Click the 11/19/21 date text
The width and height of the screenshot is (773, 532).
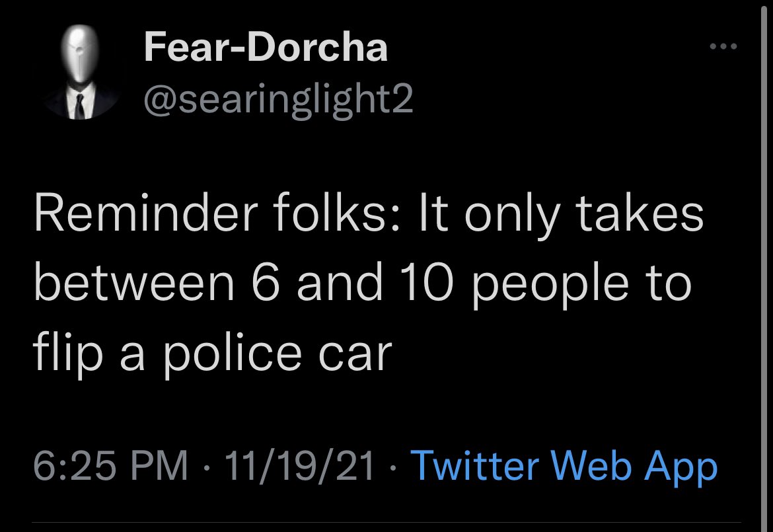click(x=299, y=465)
